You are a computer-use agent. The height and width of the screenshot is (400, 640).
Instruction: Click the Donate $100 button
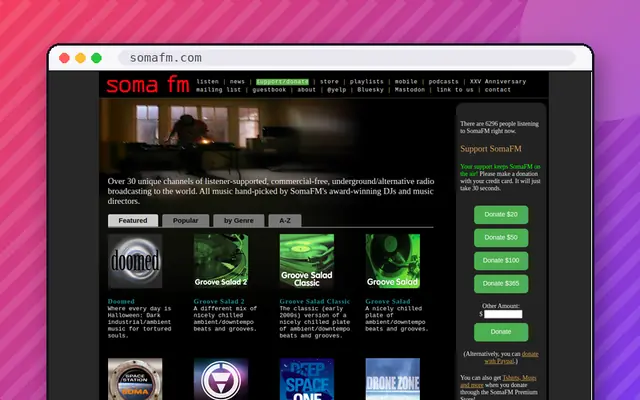pos(501,260)
